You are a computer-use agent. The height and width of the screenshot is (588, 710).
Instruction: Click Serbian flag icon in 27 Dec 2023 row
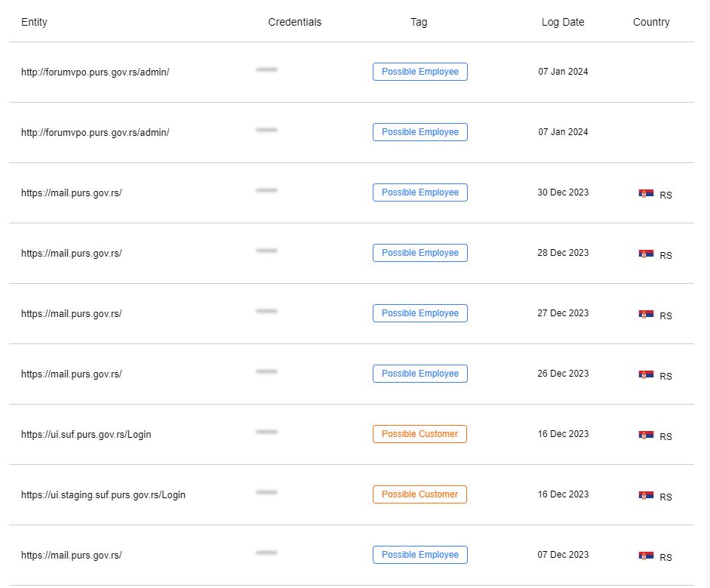(646, 314)
